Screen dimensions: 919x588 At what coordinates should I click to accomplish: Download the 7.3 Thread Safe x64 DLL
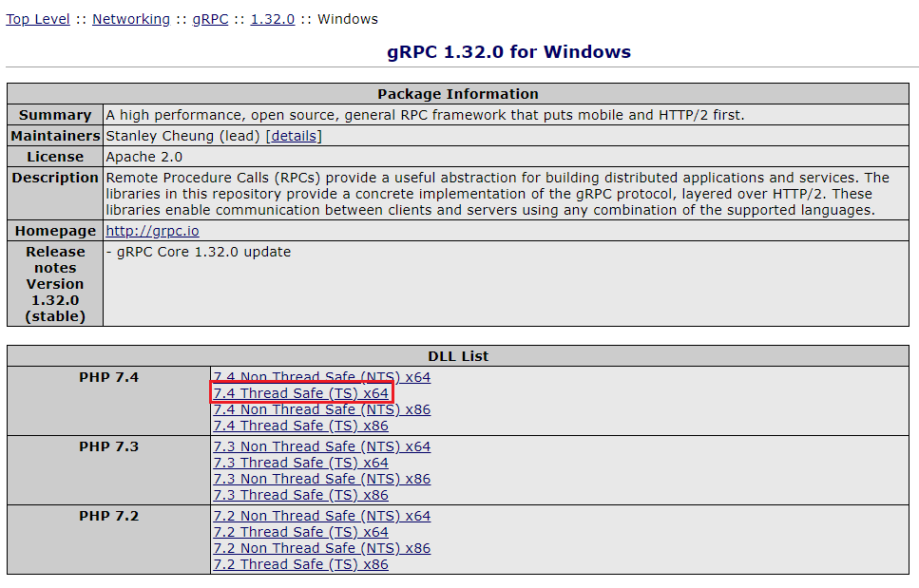(301, 462)
